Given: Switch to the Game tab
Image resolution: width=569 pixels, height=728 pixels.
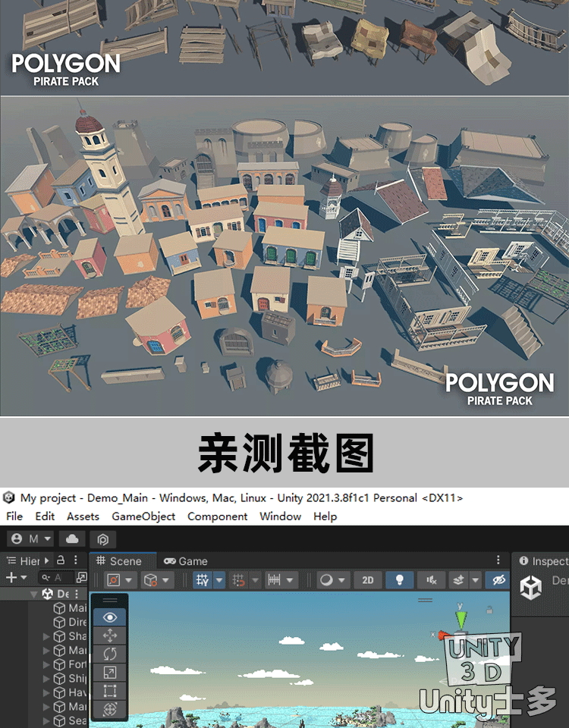Looking at the screenshot, I should (x=186, y=561).
